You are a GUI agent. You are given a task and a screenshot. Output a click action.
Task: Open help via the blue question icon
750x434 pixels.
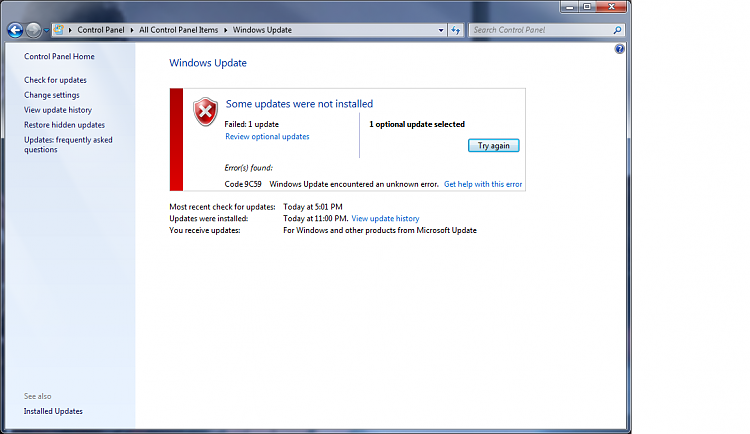click(619, 49)
